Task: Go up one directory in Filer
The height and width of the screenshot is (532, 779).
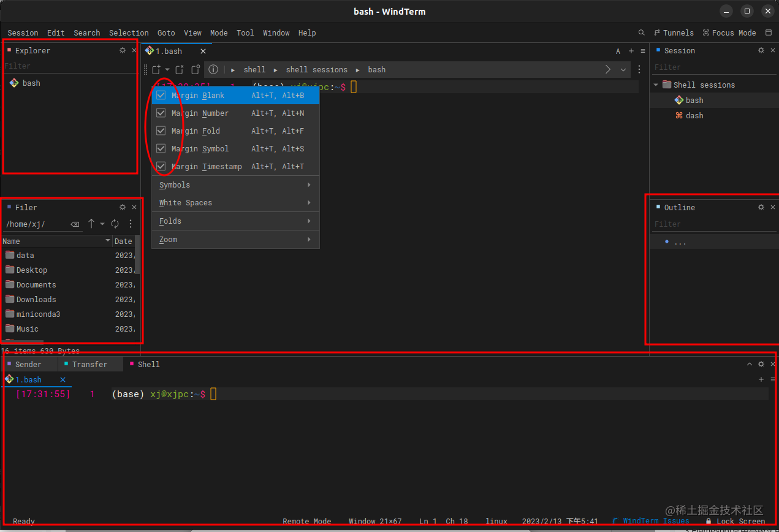Action: (x=91, y=224)
